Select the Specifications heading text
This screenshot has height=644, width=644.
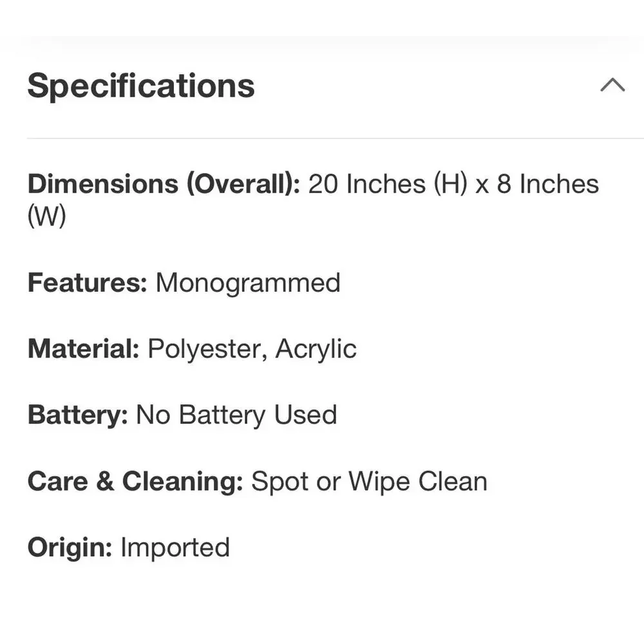[141, 86]
